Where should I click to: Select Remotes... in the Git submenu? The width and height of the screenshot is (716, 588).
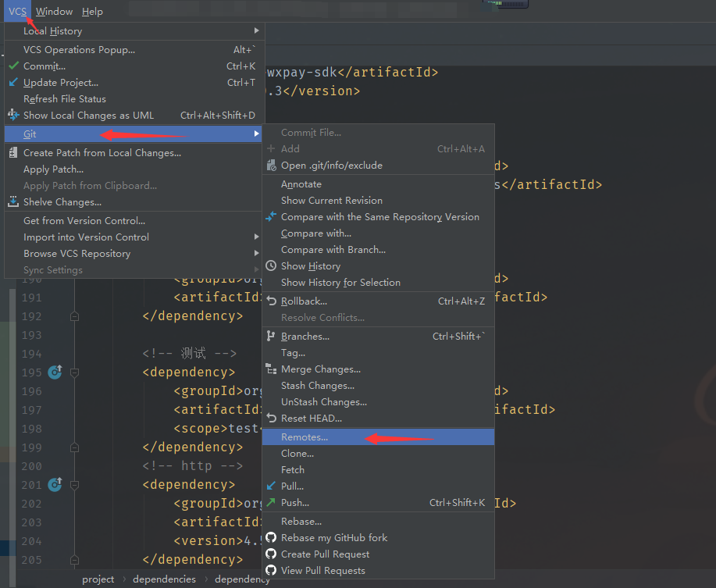(378, 437)
